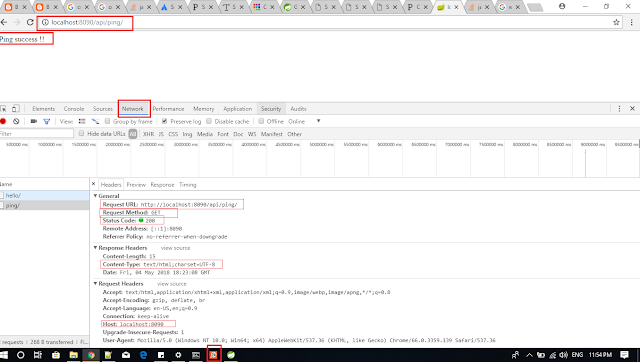This screenshot has height=362, width=640.
Task: Open the Sources panel tab
Action: tap(102, 109)
